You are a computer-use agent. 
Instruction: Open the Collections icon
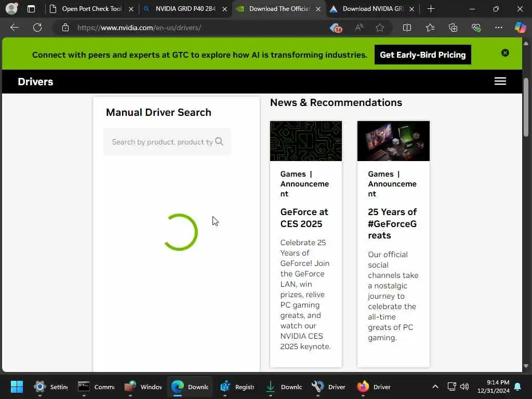tap(453, 28)
